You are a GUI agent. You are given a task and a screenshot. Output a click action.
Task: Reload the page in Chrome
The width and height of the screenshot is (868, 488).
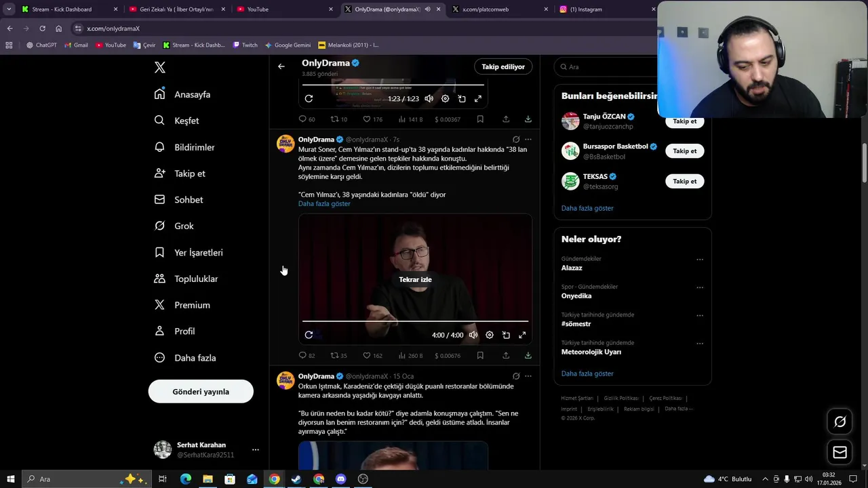[x=42, y=28]
